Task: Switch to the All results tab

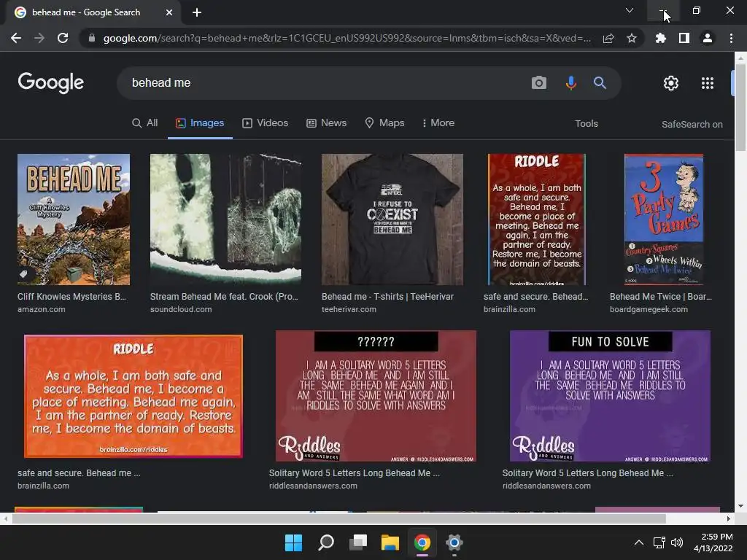Action: point(145,122)
